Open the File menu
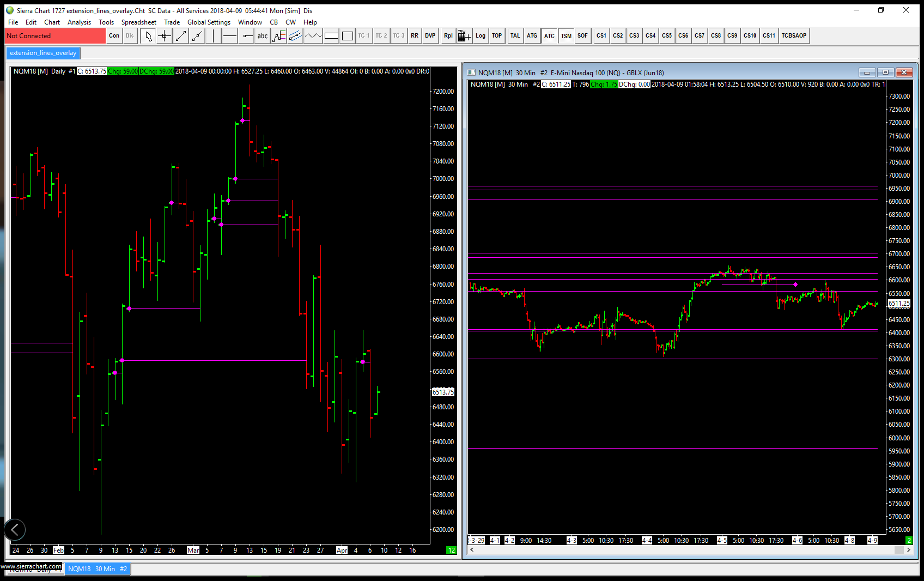924x581 pixels. 13,22
